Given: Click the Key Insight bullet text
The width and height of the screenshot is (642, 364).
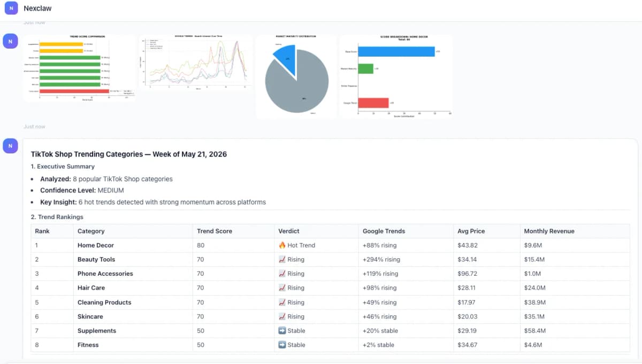Looking at the screenshot, I should [153, 202].
